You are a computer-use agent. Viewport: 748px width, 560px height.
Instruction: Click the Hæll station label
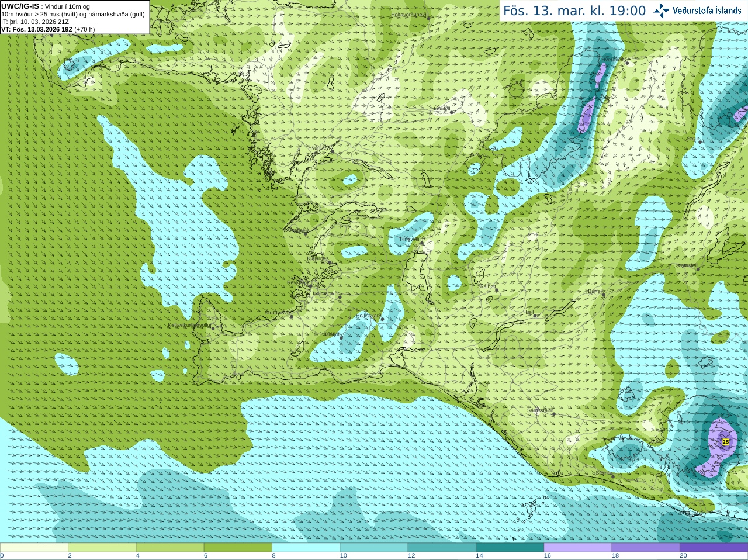tap(528, 313)
